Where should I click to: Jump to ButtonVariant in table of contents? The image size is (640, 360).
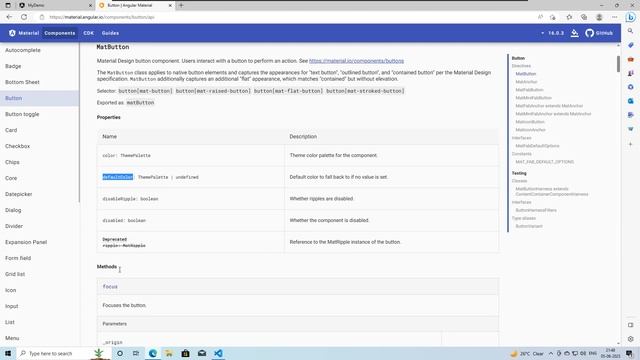pos(529,226)
